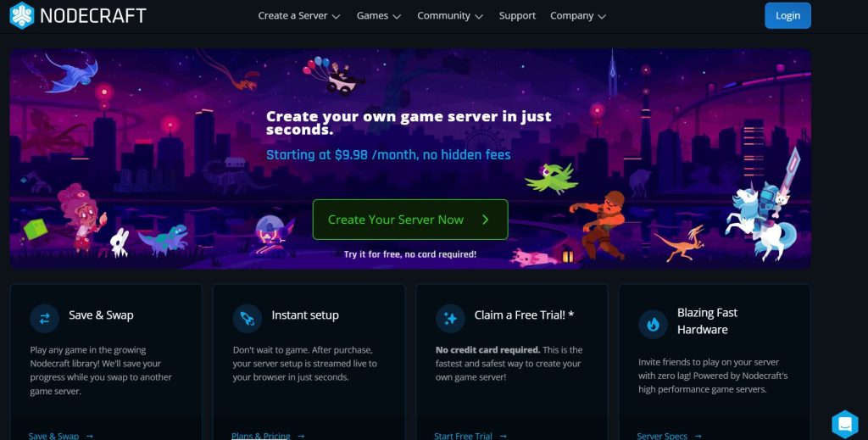Screen dimensions: 868x440
Task: Click the blue Login button
Action: tap(787, 15)
